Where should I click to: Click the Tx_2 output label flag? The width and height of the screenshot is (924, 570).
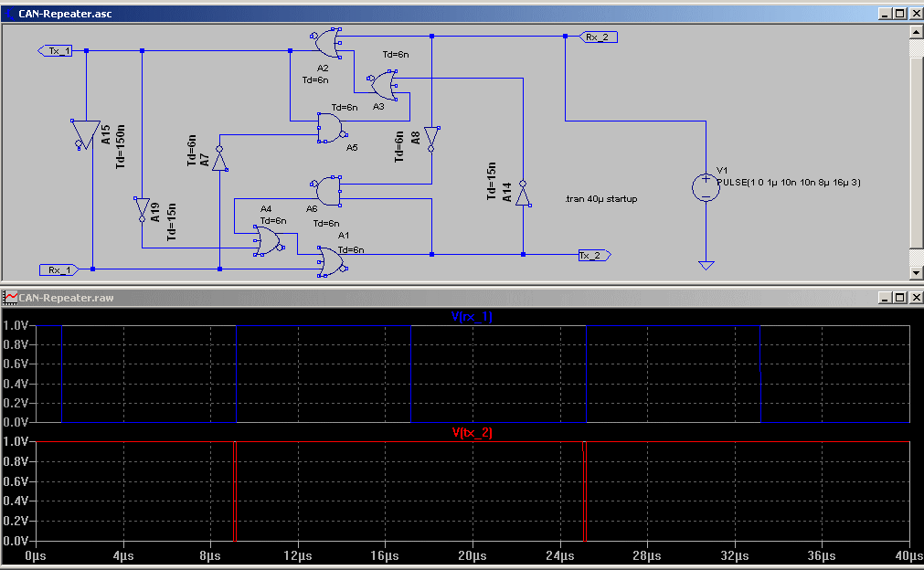point(594,255)
